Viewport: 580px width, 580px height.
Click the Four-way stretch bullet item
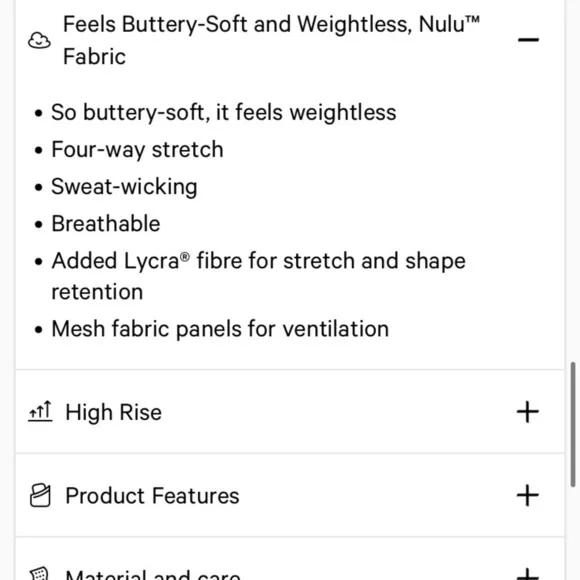click(137, 149)
